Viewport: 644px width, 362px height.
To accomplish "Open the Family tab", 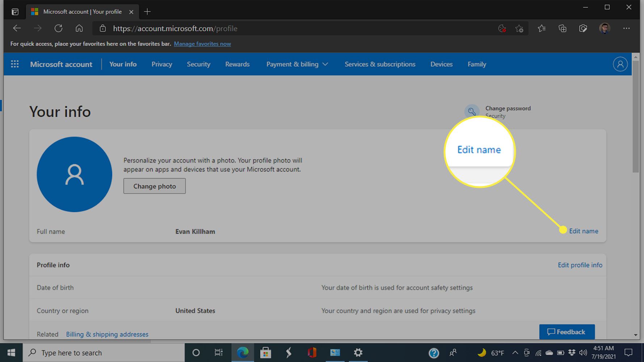I will tap(477, 64).
